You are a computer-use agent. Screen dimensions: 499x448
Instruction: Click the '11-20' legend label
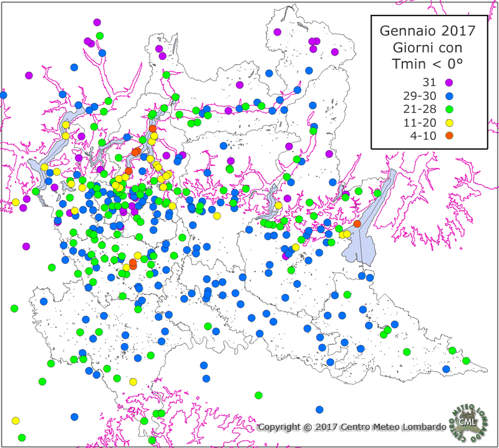pyautogui.click(x=419, y=122)
